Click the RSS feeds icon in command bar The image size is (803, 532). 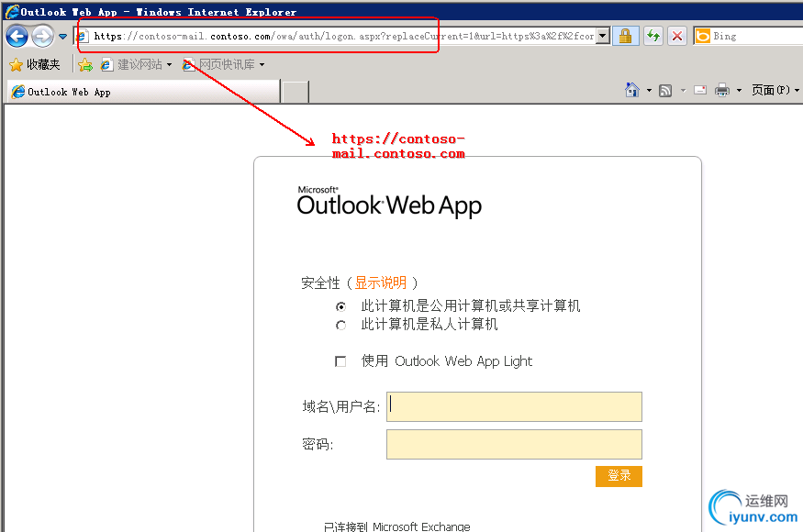[665, 91]
